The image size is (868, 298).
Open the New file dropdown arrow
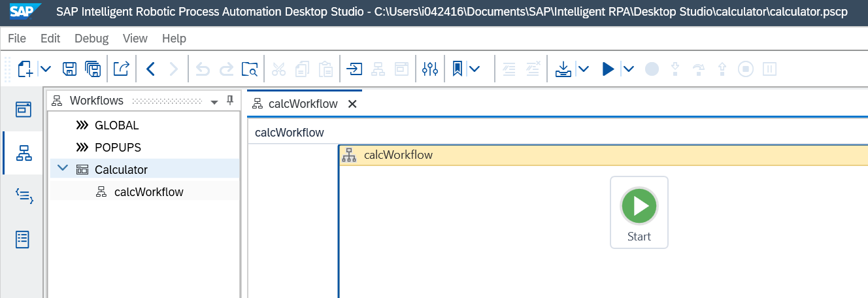click(46, 69)
